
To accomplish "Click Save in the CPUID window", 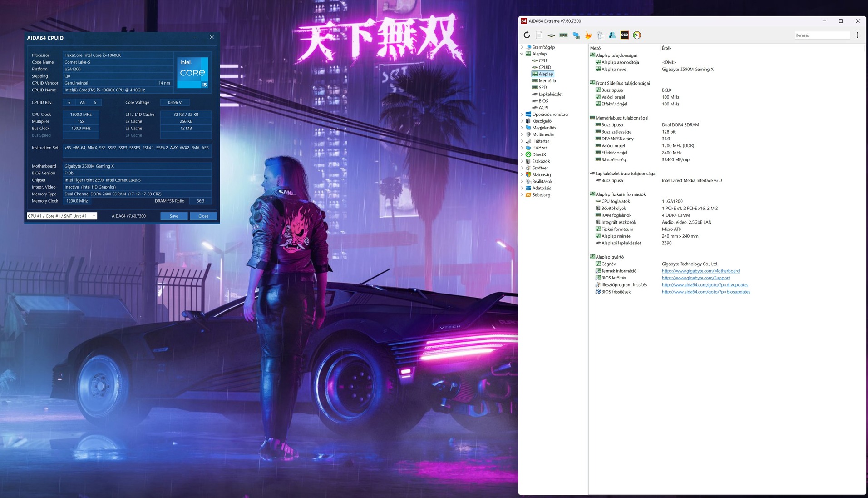I will 174,216.
